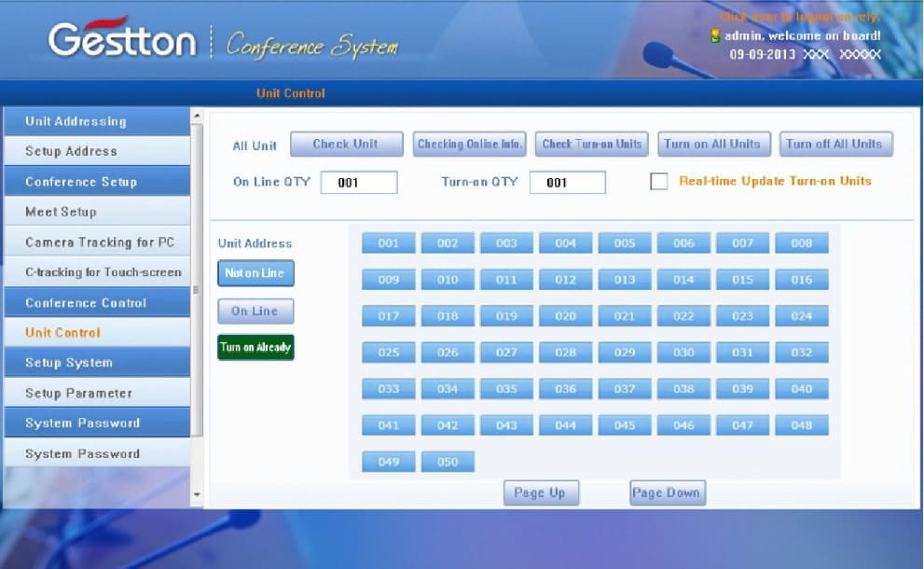This screenshot has width=924, height=569.
Task: Select Unit Control in sidebar
Action: pyautogui.click(x=97, y=333)
